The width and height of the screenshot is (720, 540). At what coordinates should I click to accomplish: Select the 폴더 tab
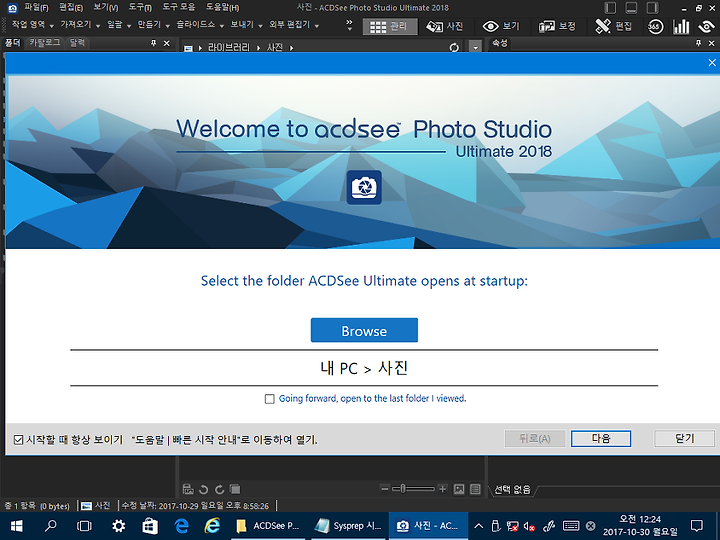[12, 43]
